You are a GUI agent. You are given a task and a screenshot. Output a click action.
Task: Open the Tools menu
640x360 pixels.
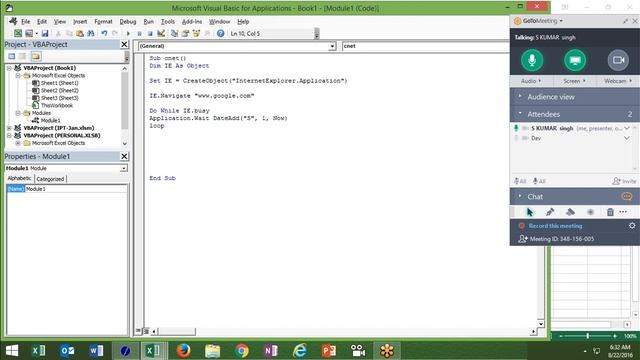[167, 22]
